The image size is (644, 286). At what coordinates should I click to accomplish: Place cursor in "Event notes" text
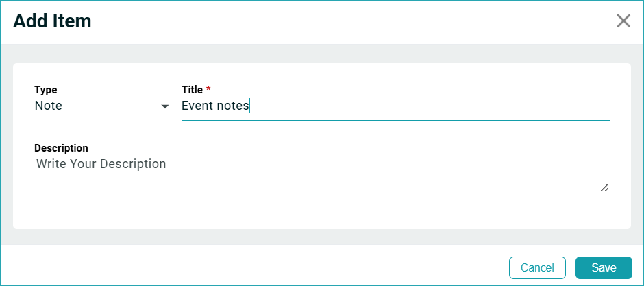point(215,106)
